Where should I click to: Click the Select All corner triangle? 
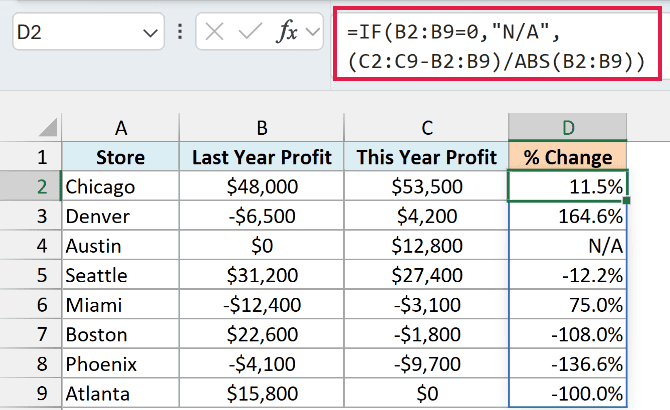point(47,127)
